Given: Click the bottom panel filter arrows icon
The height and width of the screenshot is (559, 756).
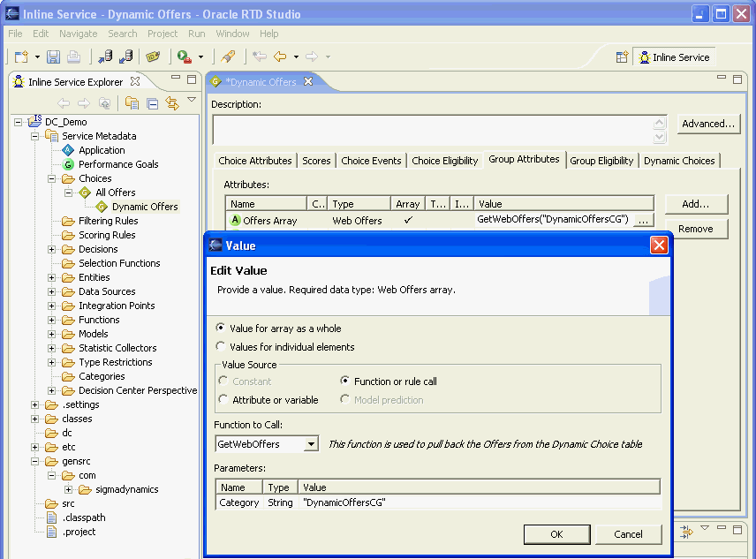Looking at the screenshot, I should pyautogui.click(x=686, y=532).
